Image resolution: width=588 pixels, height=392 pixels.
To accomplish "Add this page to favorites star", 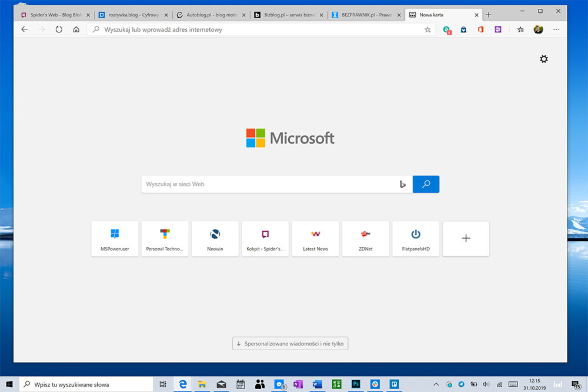I will tap(427, 29).
